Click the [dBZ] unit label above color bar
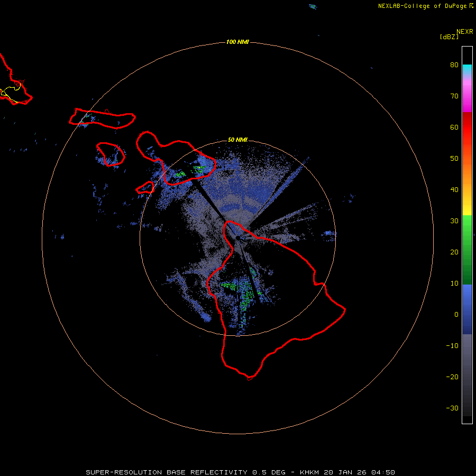This screenshot has width=476, height=476. (449, 37)
